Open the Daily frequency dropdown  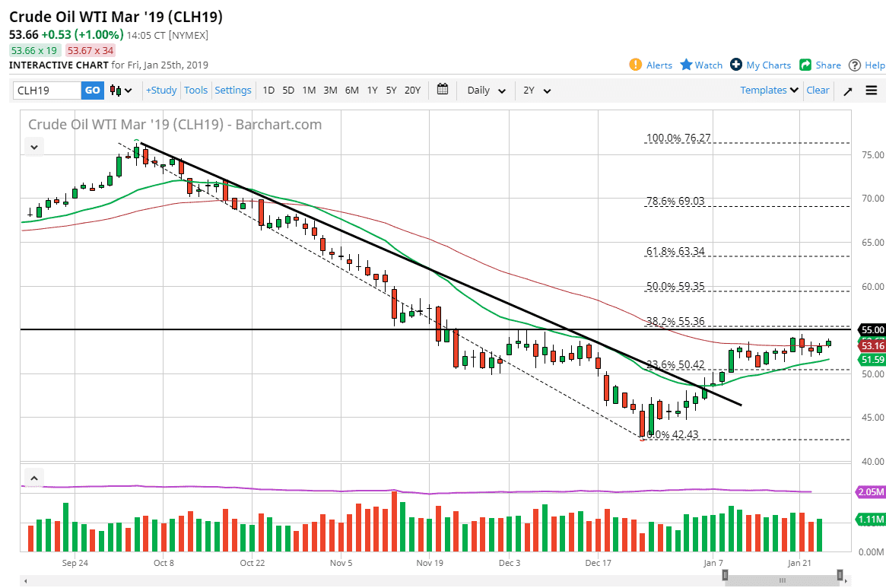484,90
